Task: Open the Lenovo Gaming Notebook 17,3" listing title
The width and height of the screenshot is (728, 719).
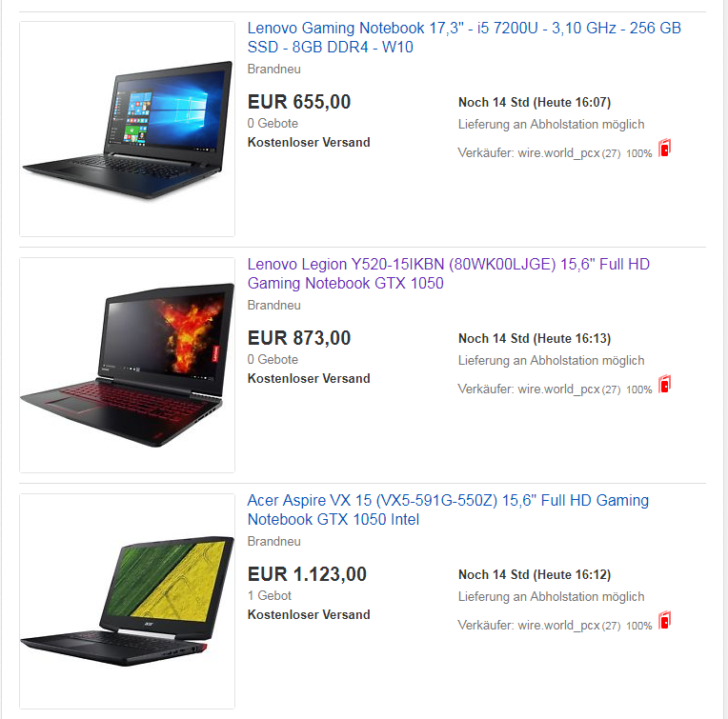Action: 464,37
